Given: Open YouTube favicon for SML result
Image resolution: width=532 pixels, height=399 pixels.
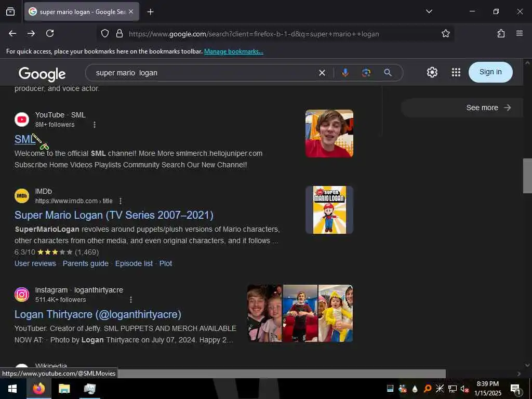Looking at the screenshot, I should tap(22, 119).
